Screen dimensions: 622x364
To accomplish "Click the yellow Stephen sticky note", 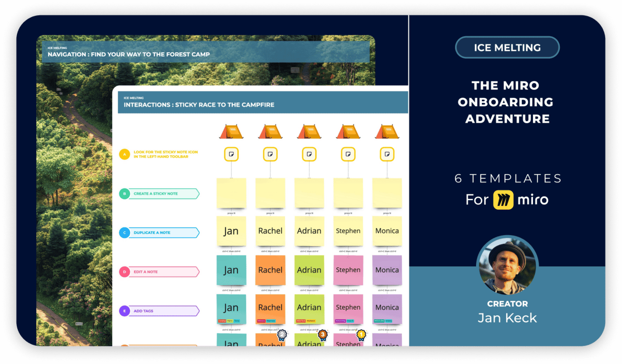I will [x=348, y=231].
